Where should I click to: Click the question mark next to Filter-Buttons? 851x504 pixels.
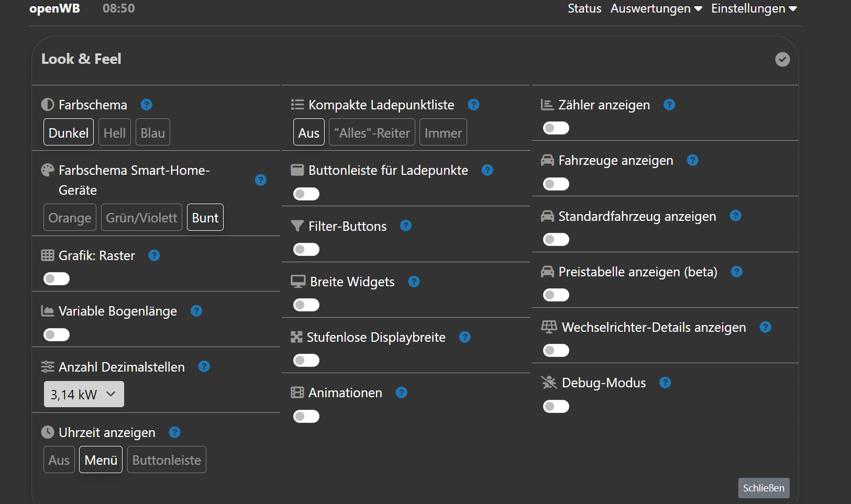click(x=406, y=226)
